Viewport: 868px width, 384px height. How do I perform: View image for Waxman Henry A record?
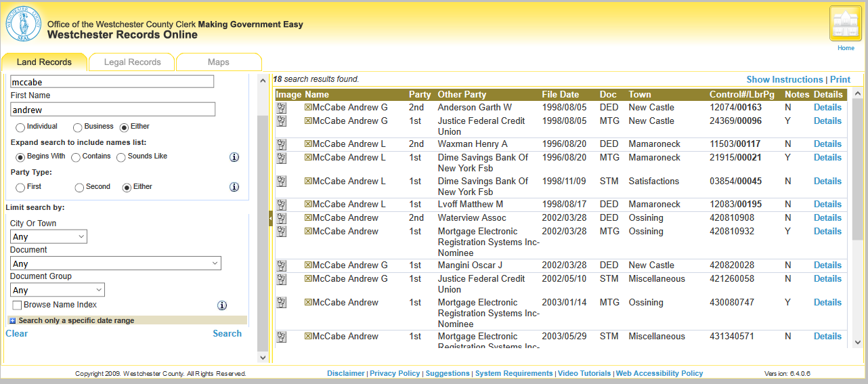(x=282, y=144)
